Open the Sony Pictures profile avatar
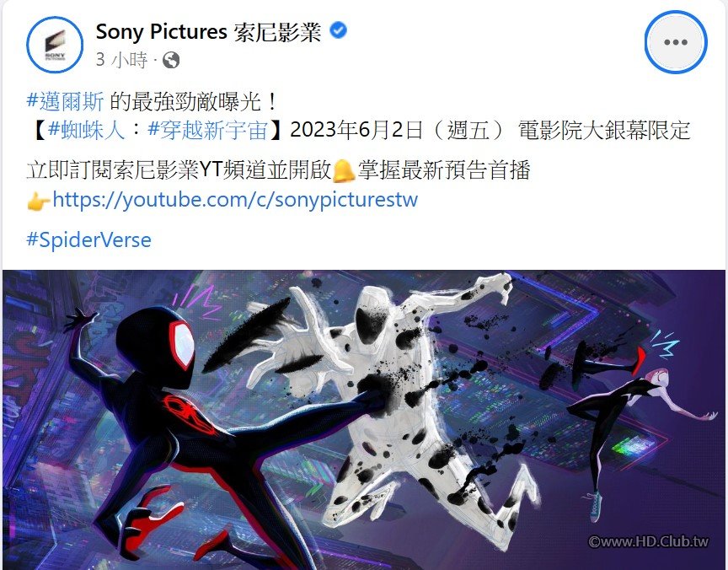Viewport: 728px width, 570px height. (55, 45)
